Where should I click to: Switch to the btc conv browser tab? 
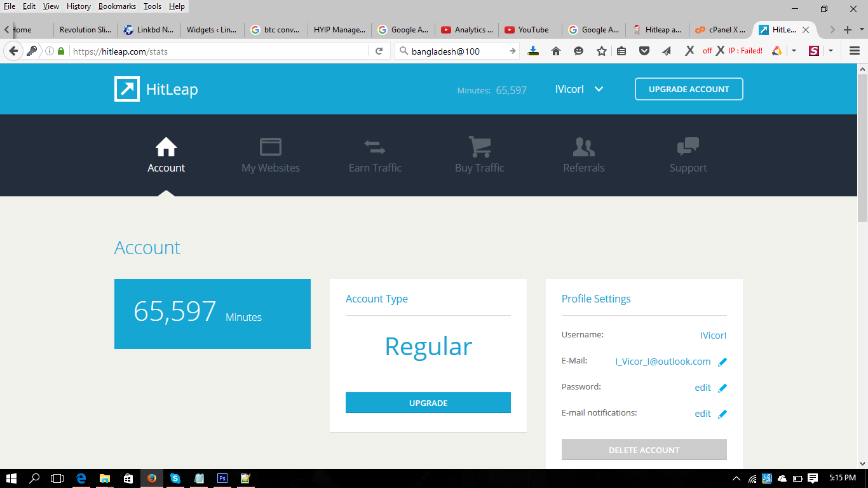point(276,30)
